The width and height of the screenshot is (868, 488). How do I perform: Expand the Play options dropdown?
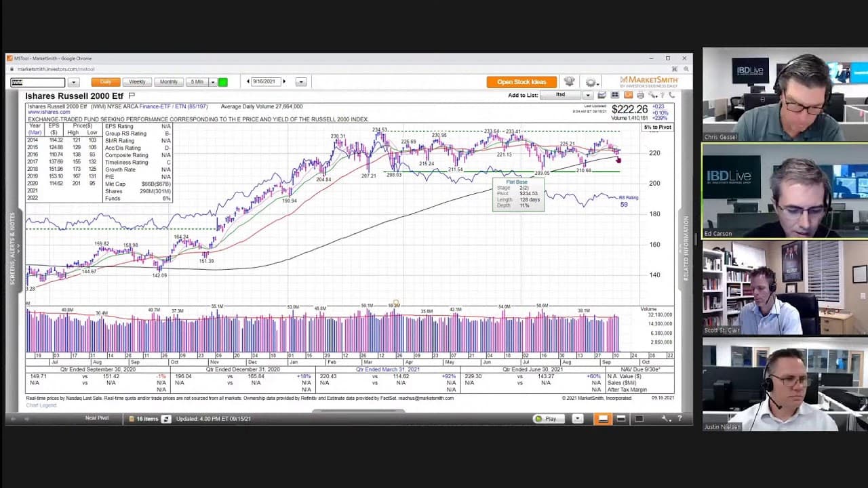pos(578,419)
